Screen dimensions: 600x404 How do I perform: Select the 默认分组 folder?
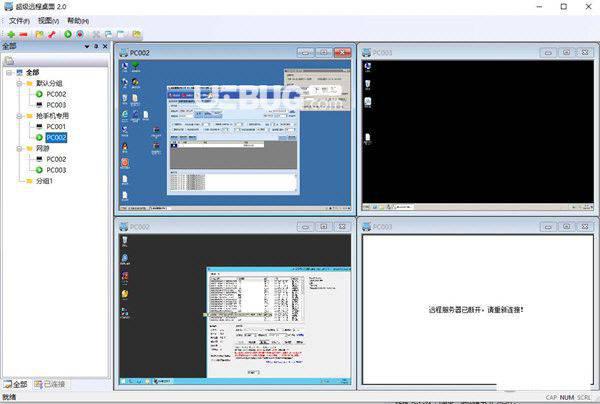pos(49,83)
